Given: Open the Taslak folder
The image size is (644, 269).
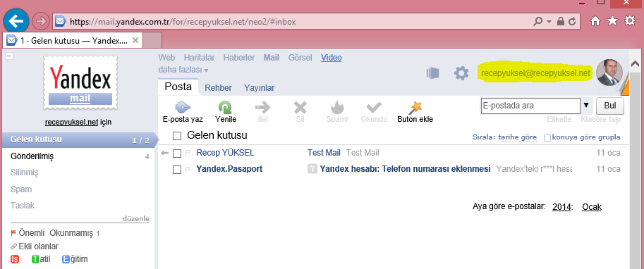Looking at the screenshot, I should coord(23,206).
